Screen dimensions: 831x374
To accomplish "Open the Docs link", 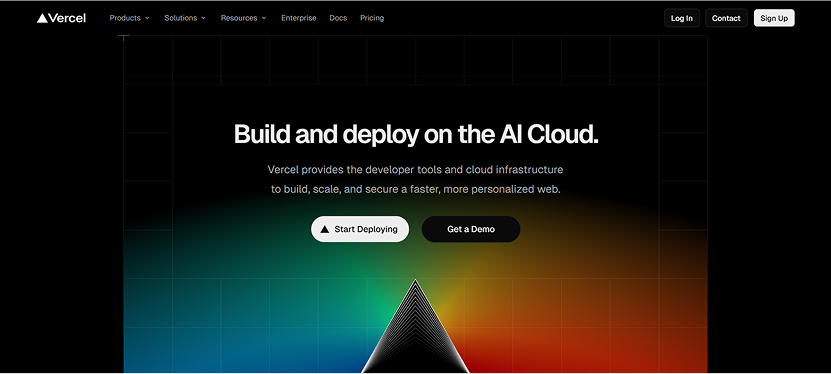I will coord(338,18).
